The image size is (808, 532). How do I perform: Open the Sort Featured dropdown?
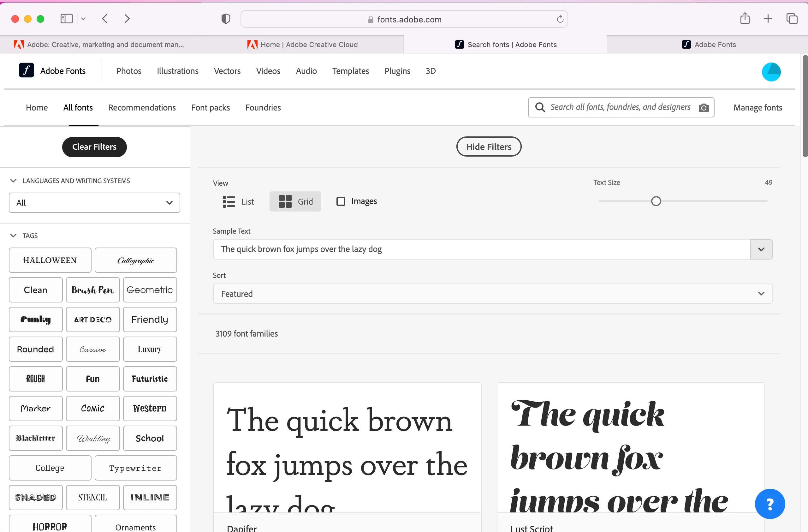[x=492, y=294]
